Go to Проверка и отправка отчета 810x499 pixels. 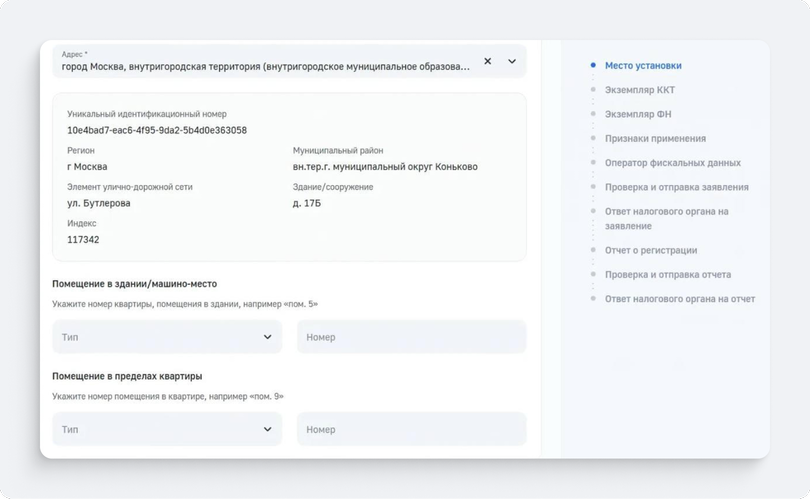tap(668, 274)
